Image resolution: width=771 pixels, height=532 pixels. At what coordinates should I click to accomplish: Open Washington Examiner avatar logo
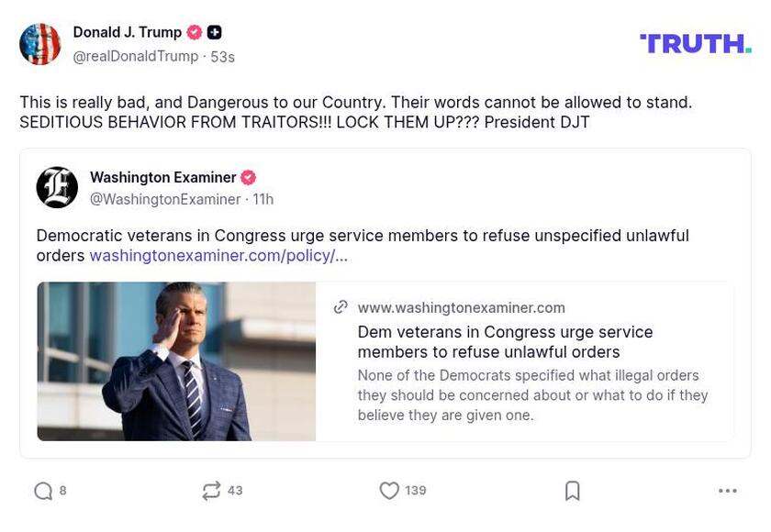coord(57,187)
